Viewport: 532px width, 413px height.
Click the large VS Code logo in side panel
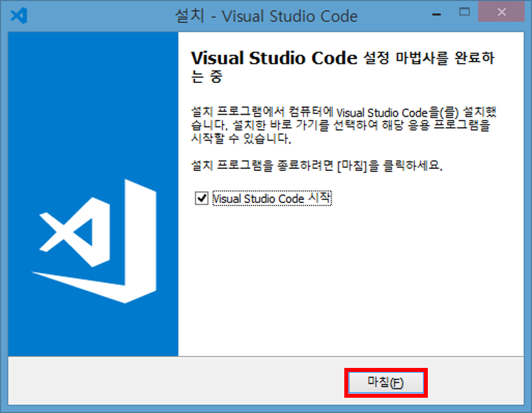[94, 241]
